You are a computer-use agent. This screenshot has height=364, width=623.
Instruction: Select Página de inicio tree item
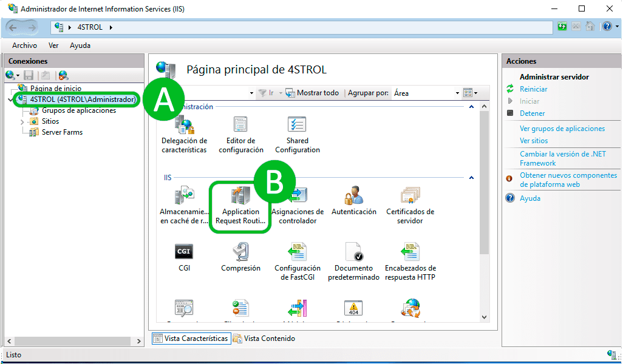(x=56, y=89)
